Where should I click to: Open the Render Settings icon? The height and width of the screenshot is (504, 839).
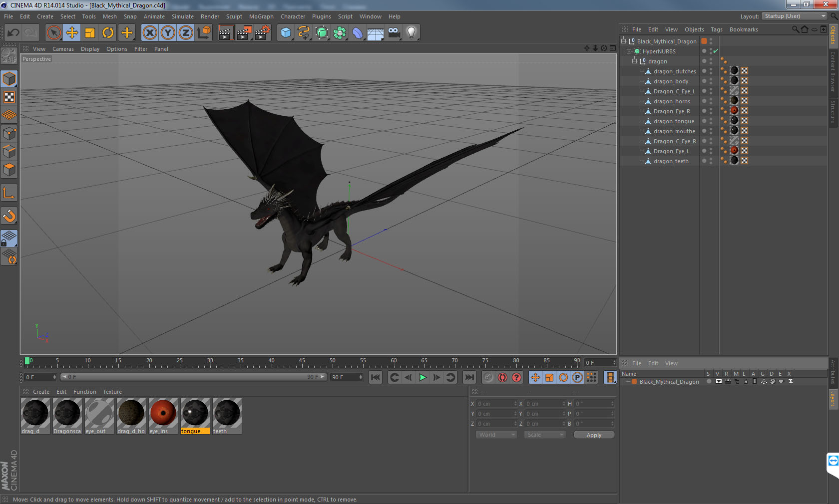click(262, 33)
